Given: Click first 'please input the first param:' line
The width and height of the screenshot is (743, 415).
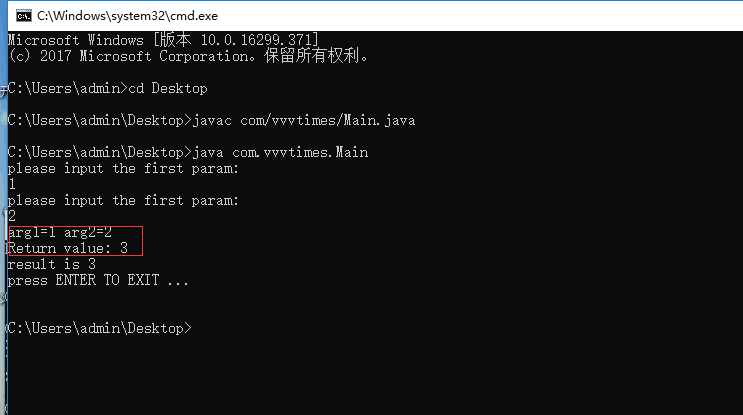Looking at the screenshot, I should (x=123, y=168).
